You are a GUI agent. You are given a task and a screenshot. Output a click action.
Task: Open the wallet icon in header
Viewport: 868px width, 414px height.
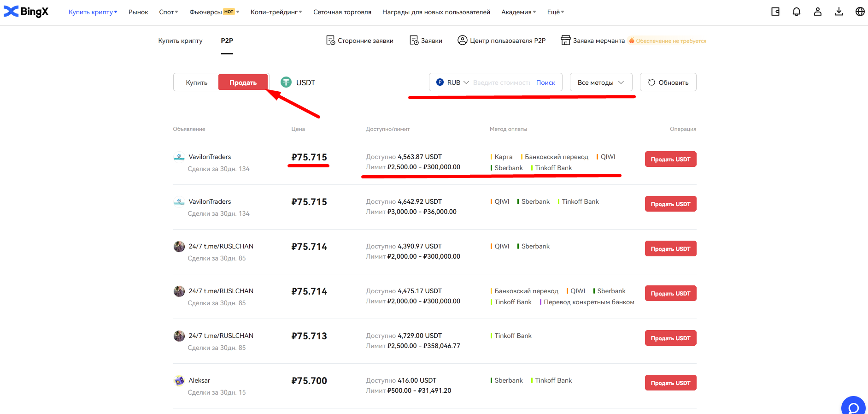(x=775, y=12)
